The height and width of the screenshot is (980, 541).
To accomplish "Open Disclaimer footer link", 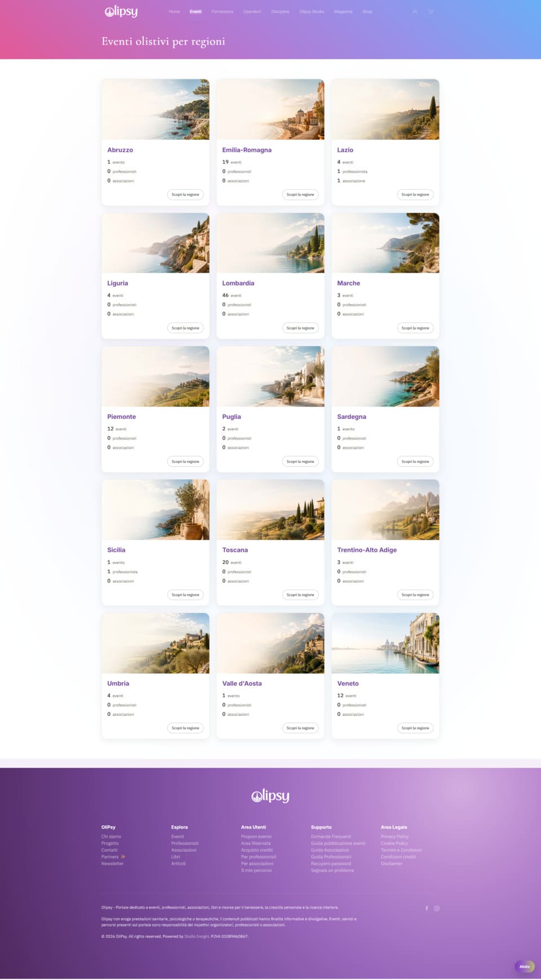I will pos(392,863).
